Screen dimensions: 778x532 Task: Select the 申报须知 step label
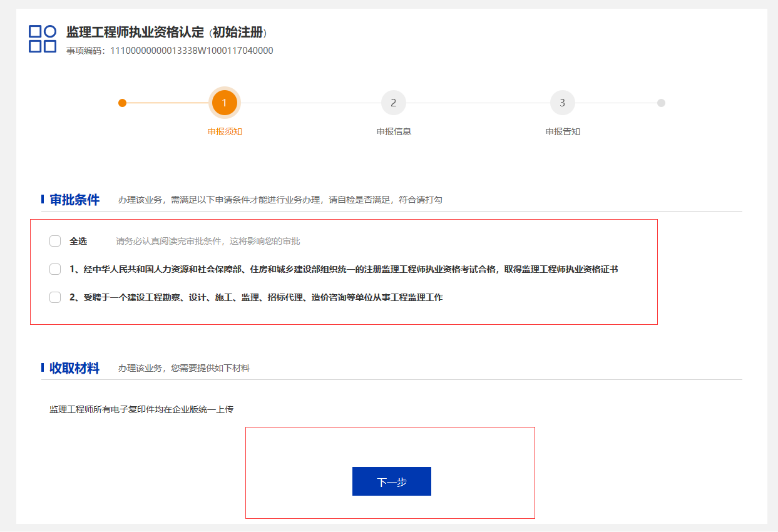(225, 131)
